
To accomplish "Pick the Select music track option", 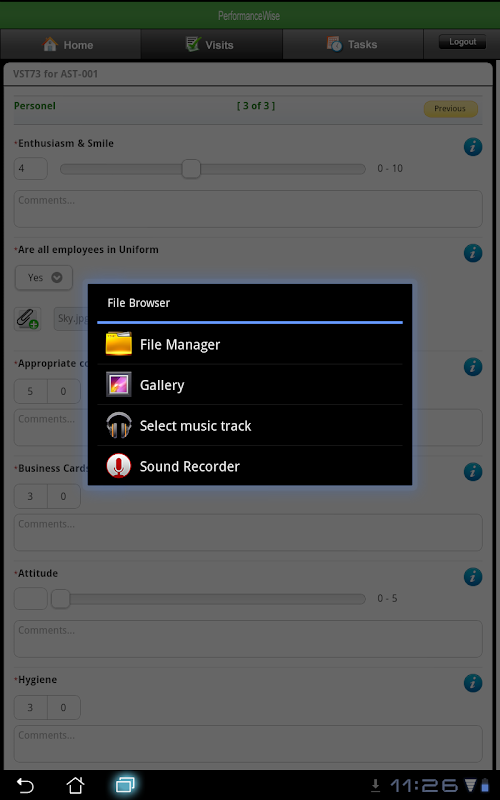I will pos(249,426).
